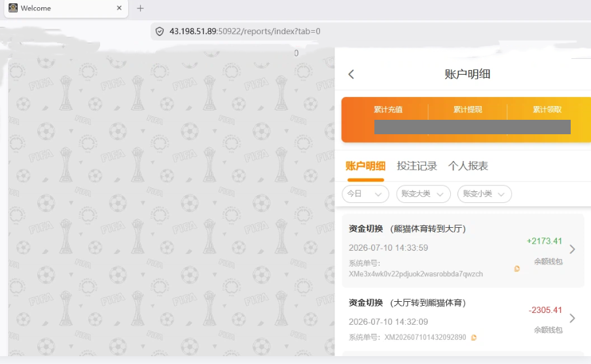Click 余额钱包 under the -2305.41 amount
The height and width of the screenshot is (364, 591).
coord(548,330)
